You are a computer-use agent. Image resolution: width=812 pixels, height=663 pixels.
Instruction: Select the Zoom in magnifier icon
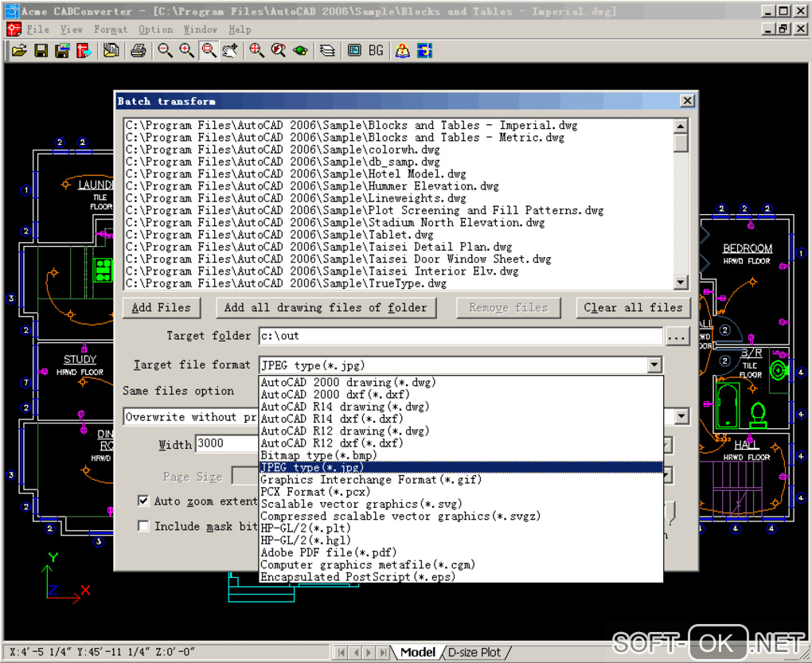[186, 51]
